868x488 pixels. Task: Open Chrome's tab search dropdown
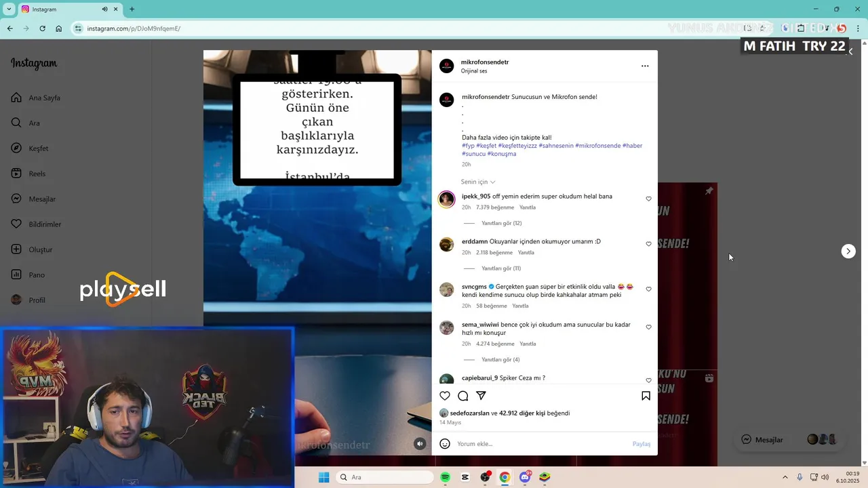click(9, 9)
